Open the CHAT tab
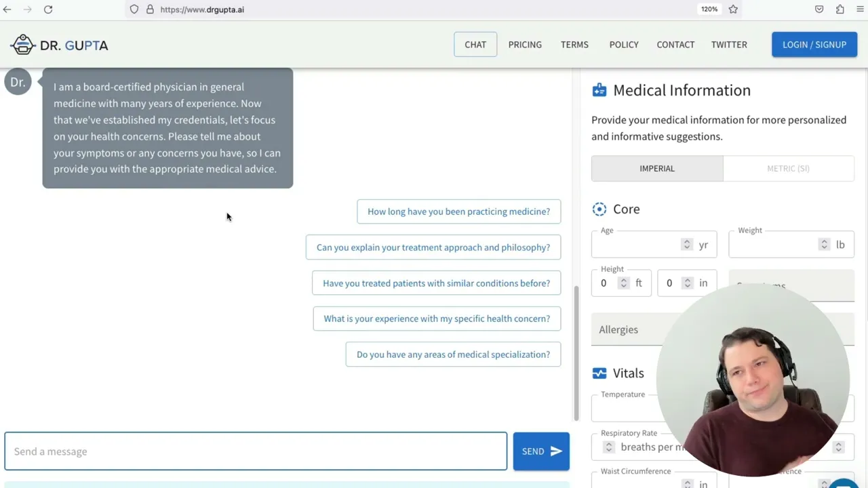The width and height of the screenshot is (868, 488). 475,45
